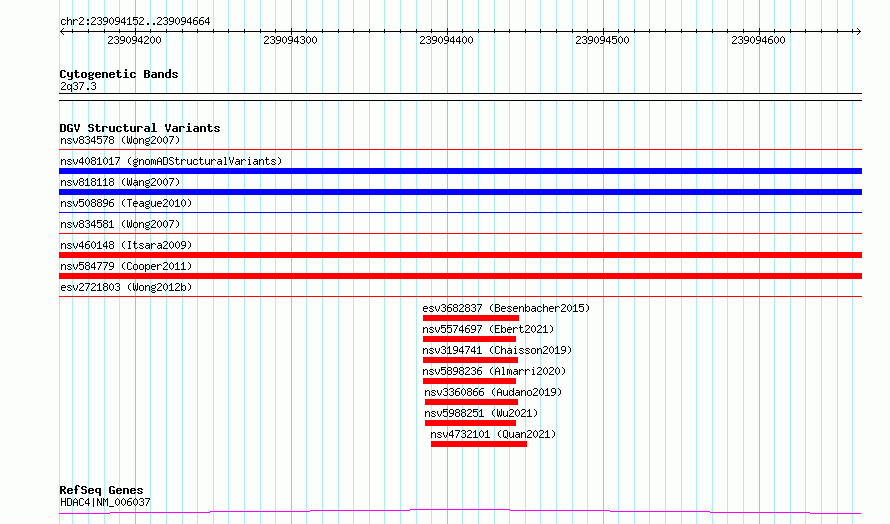Click the nsv5574697 (Ebert2021) label
Image resolution: width=890 pixels, height=524 pixels.
[488, 329]
